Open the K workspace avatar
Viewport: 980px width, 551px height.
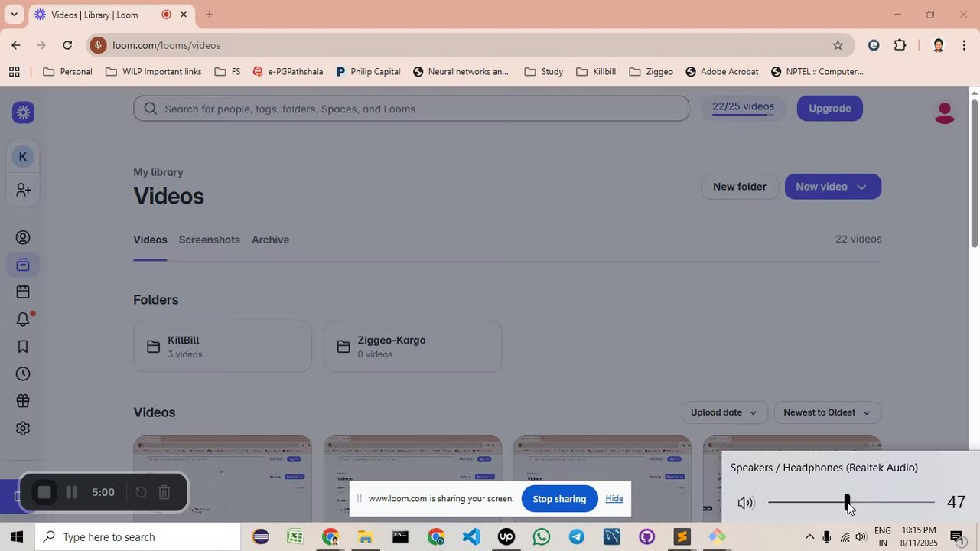pos(23,157)
